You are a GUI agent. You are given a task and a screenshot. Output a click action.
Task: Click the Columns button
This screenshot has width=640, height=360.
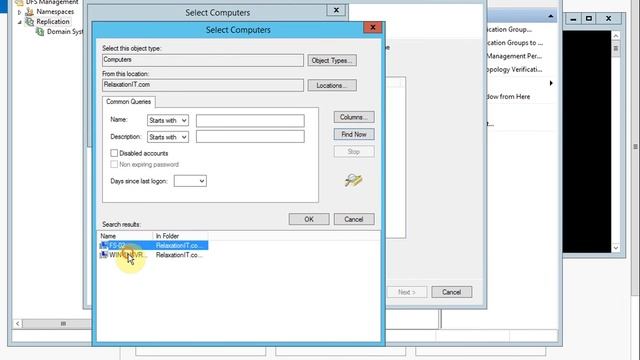point(354,117)
